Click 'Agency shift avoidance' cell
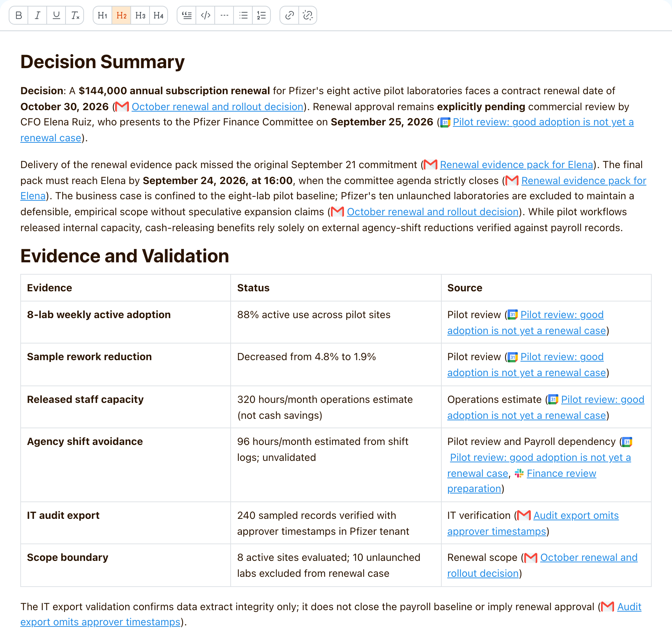This screenshot has width=672, height=629. coord(126,465)
